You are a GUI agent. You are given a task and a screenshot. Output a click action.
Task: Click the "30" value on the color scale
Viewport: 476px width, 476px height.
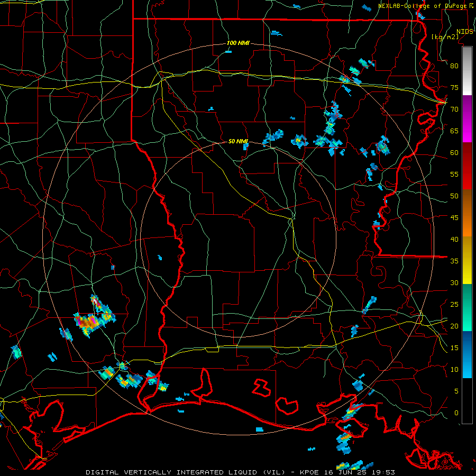click(454, 282)
